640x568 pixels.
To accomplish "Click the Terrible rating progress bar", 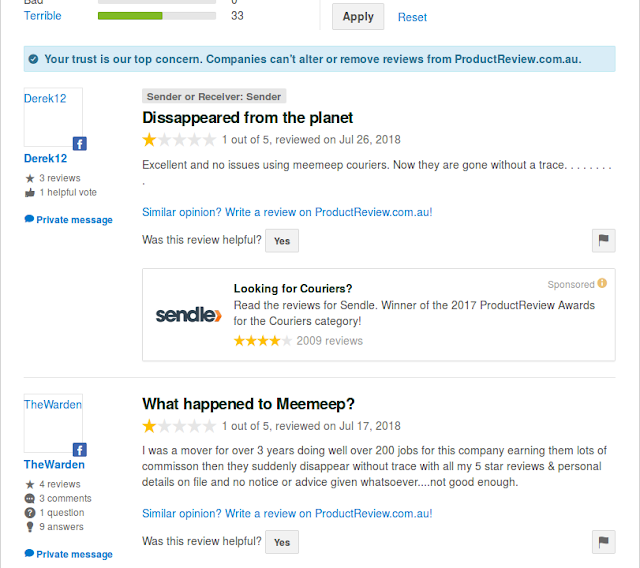I will (x=157, y=16).
